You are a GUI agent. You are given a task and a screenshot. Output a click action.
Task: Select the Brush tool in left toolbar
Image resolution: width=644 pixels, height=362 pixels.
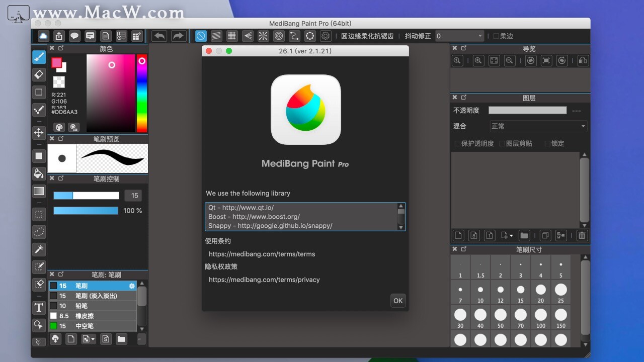(39, 57)
